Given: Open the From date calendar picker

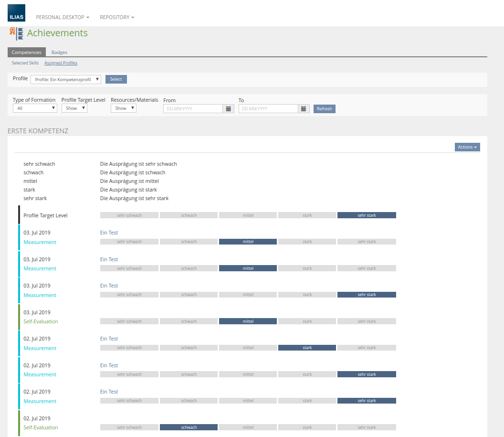Looking at the screenshot, I should coord(229,109).
